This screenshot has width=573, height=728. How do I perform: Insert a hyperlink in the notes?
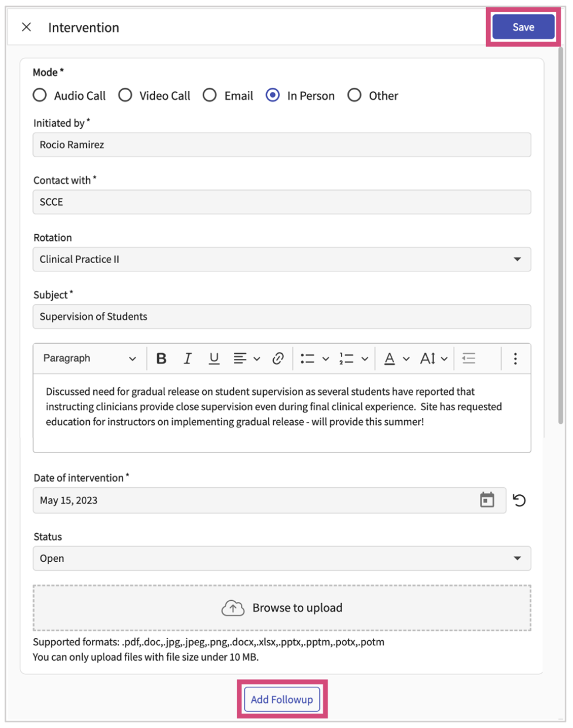tap(278, 359)
